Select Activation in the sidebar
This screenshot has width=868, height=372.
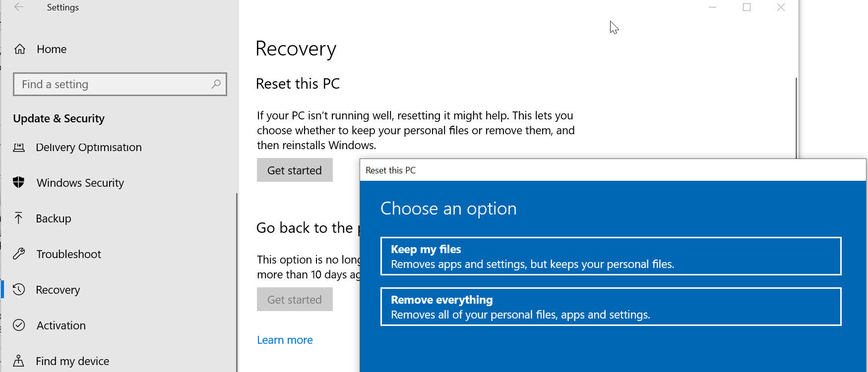pyautogui.click(x=61, y=325)
